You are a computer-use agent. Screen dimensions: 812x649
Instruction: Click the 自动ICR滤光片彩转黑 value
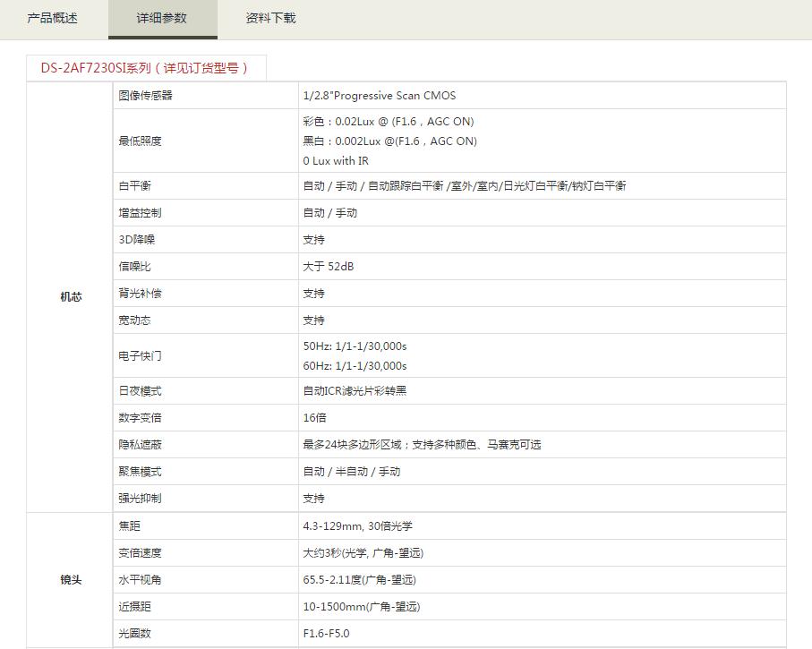(x=355, y=391)
